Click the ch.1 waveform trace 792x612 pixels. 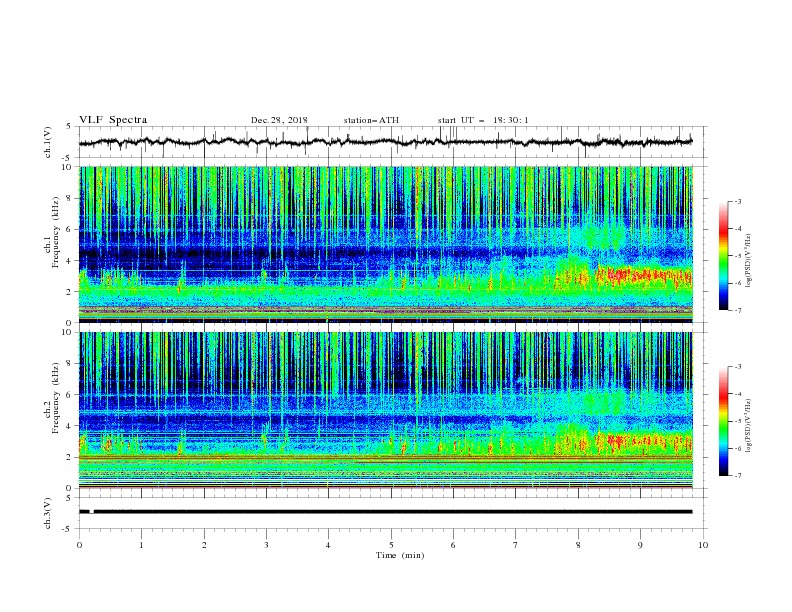pyautogui.click(x=385, y=142)
